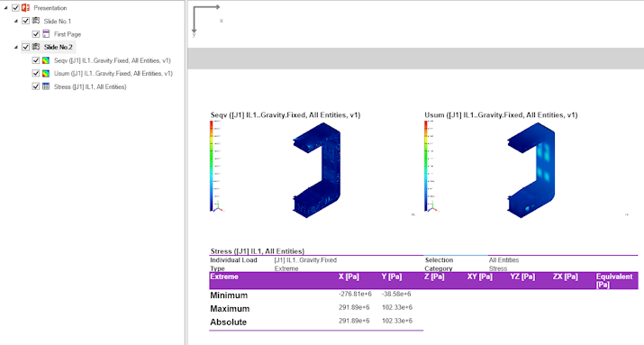Click the Seqv color legend bar
The width and height of the screenshot is (644, 345).
tap(212, 166)
